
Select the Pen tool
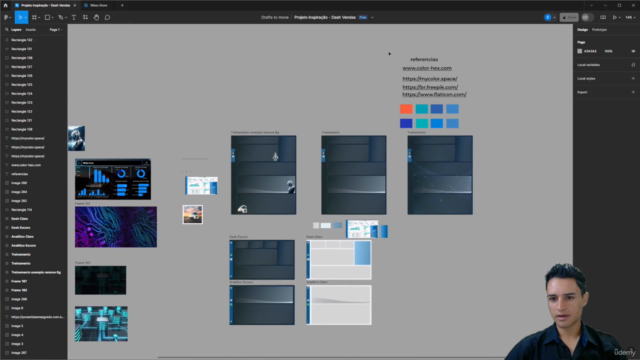coord(60,18)
